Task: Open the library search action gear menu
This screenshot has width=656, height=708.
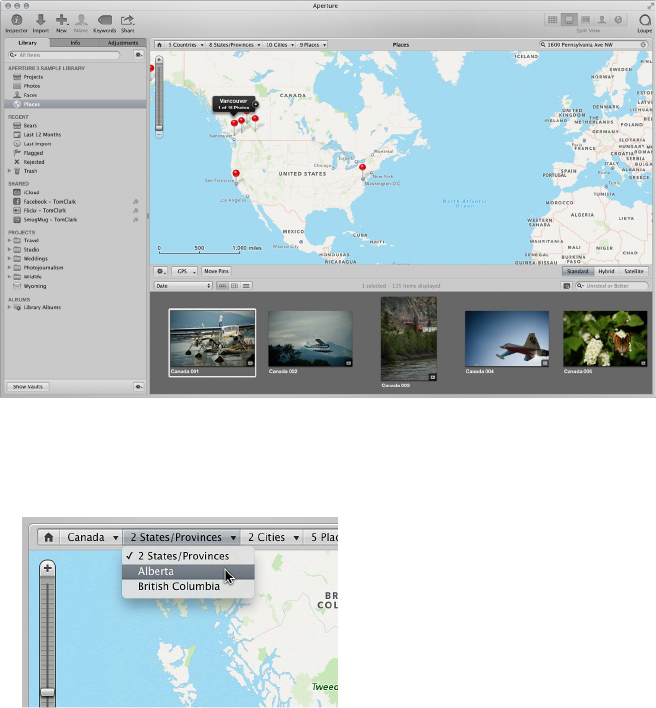Action: tap(139, 55)
